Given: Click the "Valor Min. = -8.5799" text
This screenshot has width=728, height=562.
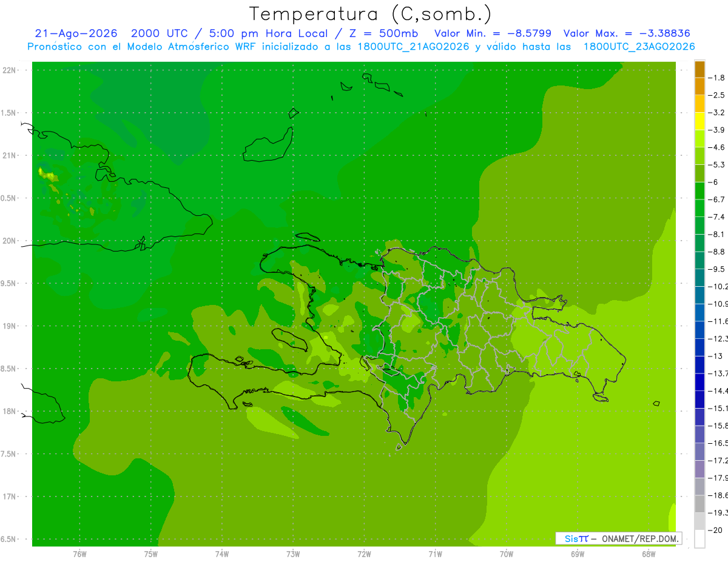Looking at the screenshot, I should pos(493,33).
